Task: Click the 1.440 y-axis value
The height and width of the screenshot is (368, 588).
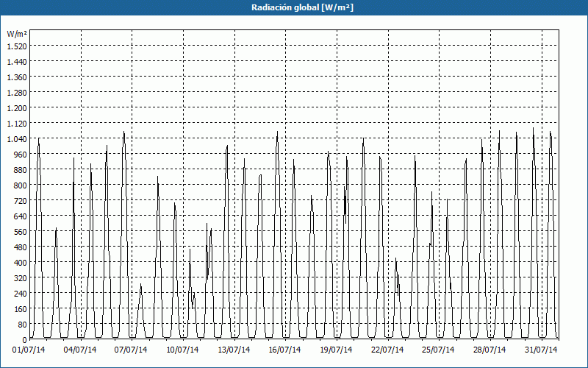Action: point(17,62)
